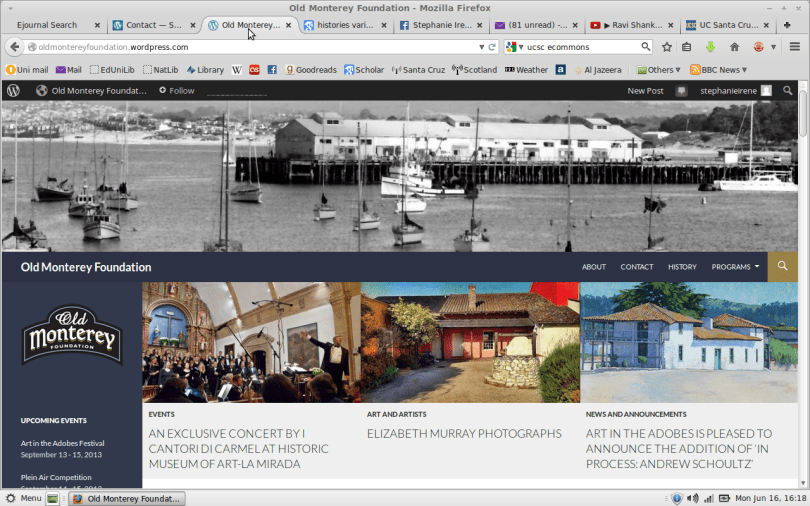
Task: Open the site search magnifier icon
Action: tap(782, 267)
